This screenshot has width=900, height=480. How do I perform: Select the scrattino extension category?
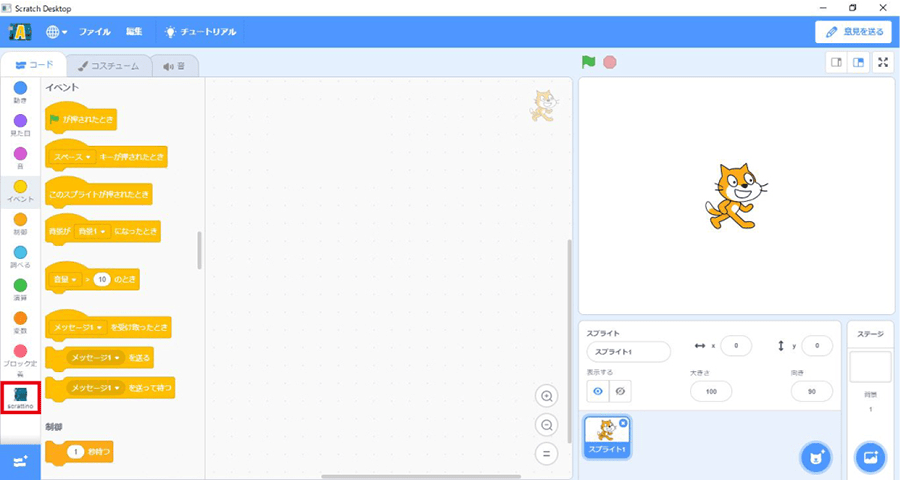pos(20,397)
